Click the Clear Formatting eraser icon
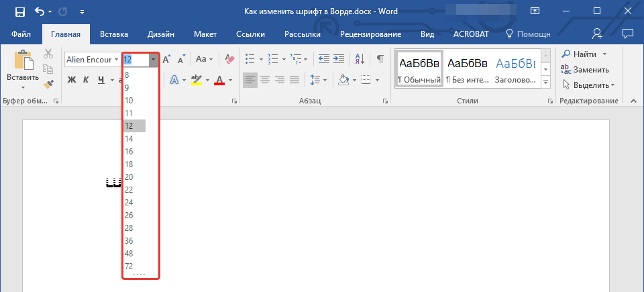The height and width of the screenshot is (292, 644). pyautogui.click(x=229, y=59)
